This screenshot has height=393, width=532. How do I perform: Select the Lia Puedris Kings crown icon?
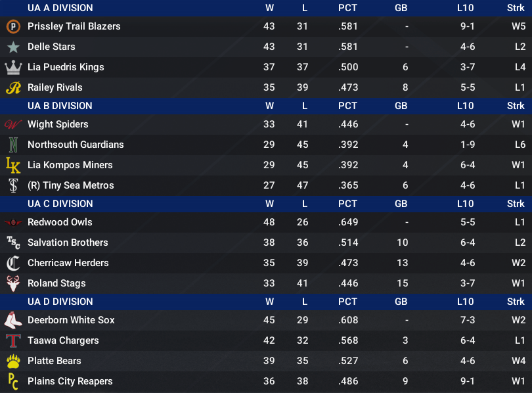coord(13,67)
